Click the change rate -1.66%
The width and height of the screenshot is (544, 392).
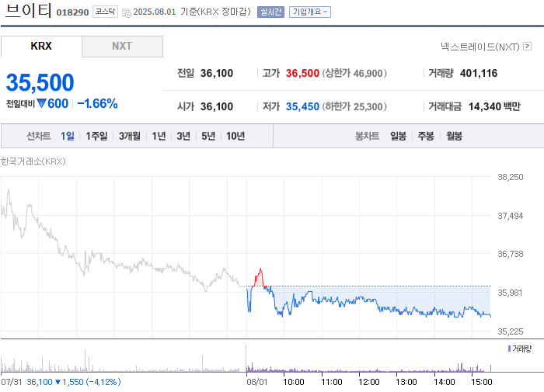tap(97, 103)
